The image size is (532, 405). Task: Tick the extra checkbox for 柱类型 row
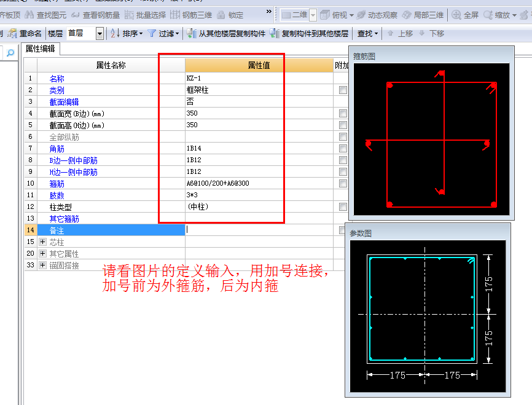tap(343, 206)
